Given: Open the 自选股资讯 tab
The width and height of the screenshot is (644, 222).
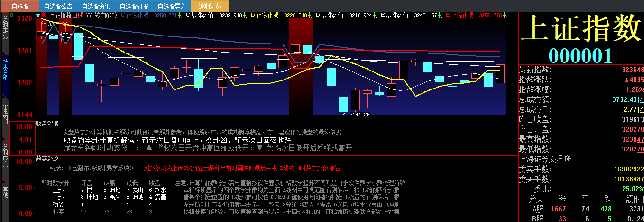Looking at the screenshot, I should pyautogui.click(x=96, y=6).
